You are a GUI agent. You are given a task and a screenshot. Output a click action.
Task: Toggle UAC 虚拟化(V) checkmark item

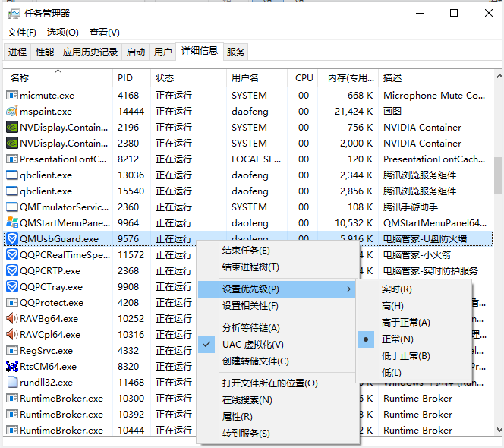(x=277, y=345)
